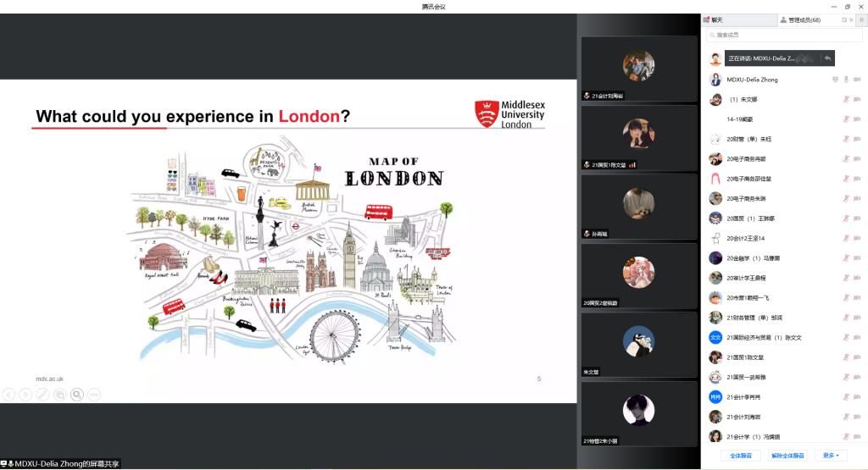The image size is (868, 470).
Task: Toggle microphone for MDXU-Delia Zhong
Action: coord(846,80)
